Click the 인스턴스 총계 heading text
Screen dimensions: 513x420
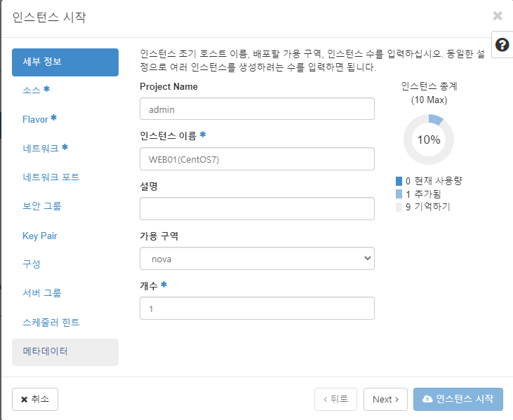point(429,86)
